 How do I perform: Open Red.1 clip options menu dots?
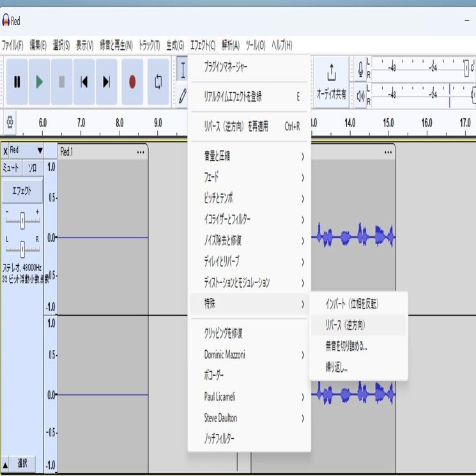141,152
